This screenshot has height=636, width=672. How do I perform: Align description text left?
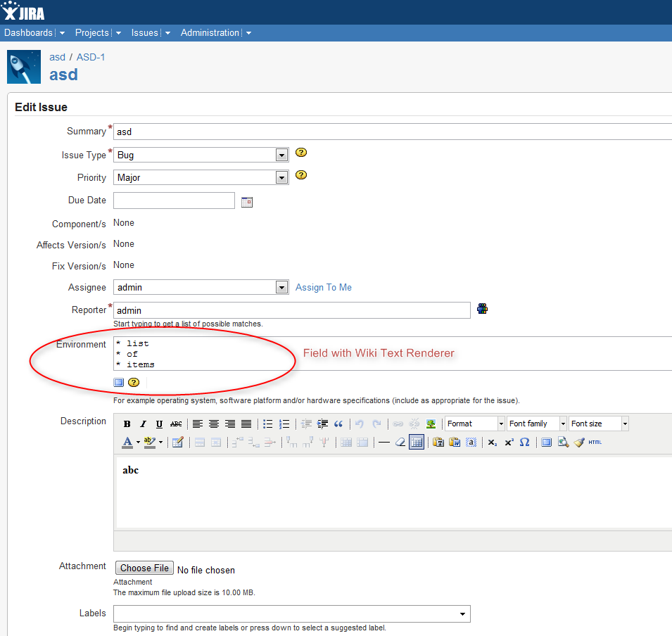click(198, 424)
